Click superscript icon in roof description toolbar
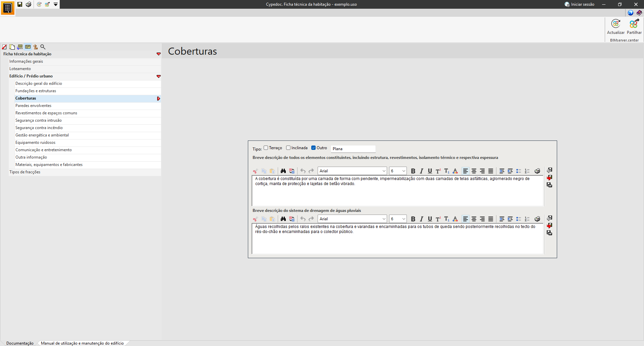644x346 pixels. coord(438,171)
